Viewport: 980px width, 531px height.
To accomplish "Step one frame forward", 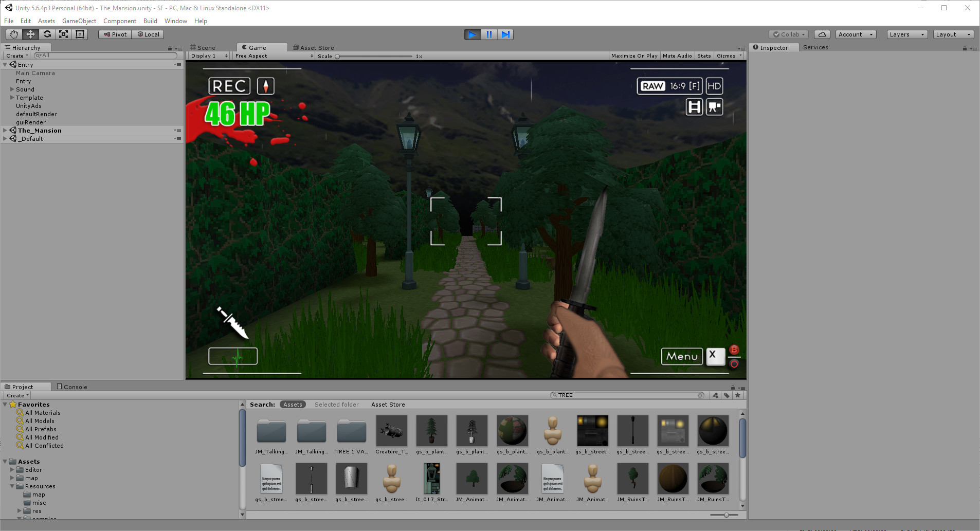I will pos(506,34).
